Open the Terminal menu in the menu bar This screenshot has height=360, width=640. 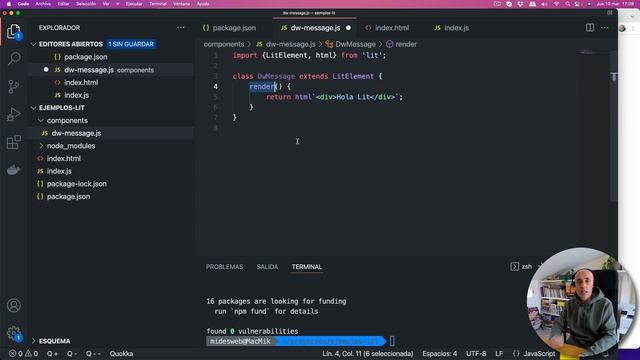tap(158, 4)
